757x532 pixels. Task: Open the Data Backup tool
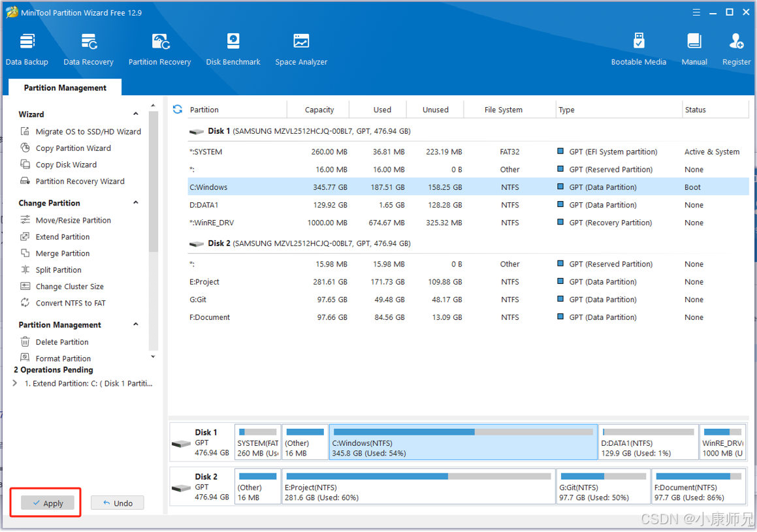(x=27, y=49)
